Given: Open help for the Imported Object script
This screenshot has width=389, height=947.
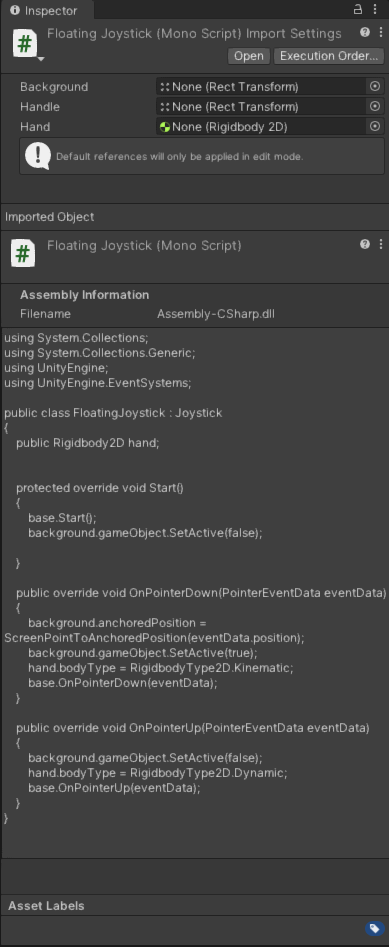Looking at the screenshot, I should (x=365, y=244).
